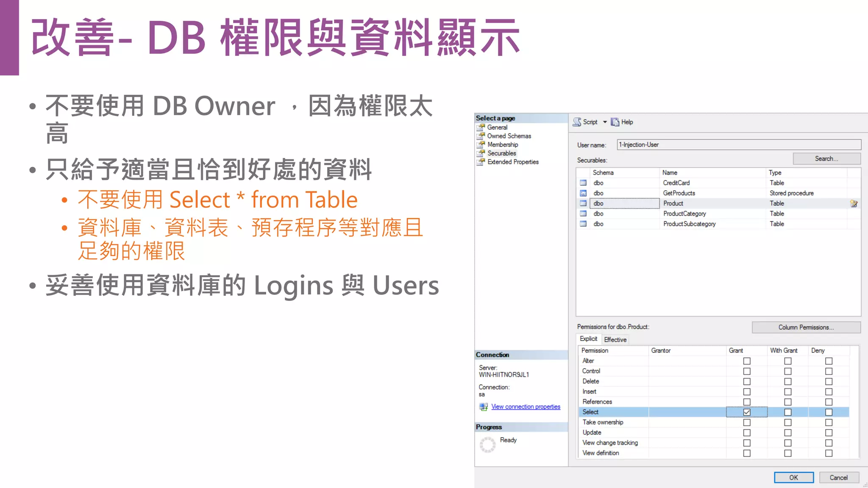The image size is (868, 488).
Task: Click the Search... button
Action: [826, 159]
